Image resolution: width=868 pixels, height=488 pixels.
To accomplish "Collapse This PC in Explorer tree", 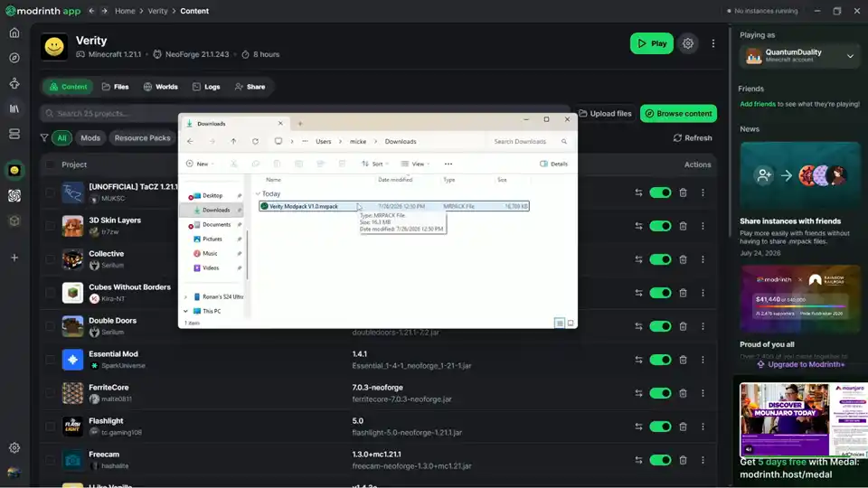I will [185, 311].
